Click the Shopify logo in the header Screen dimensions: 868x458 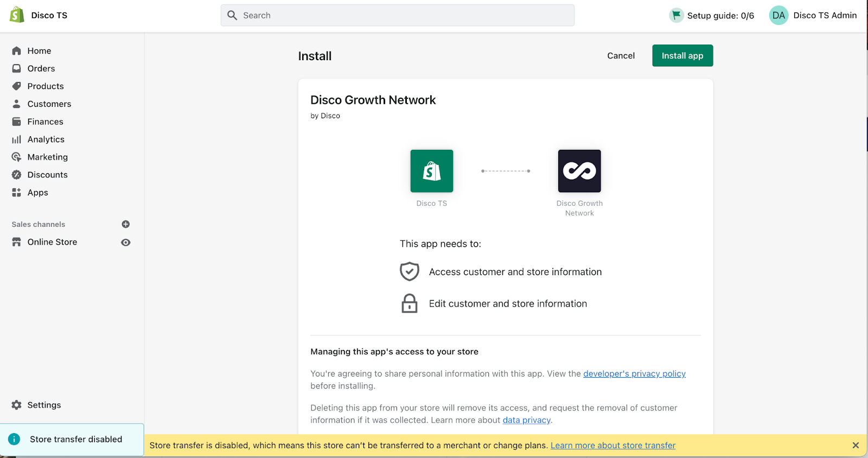[17, 15]
